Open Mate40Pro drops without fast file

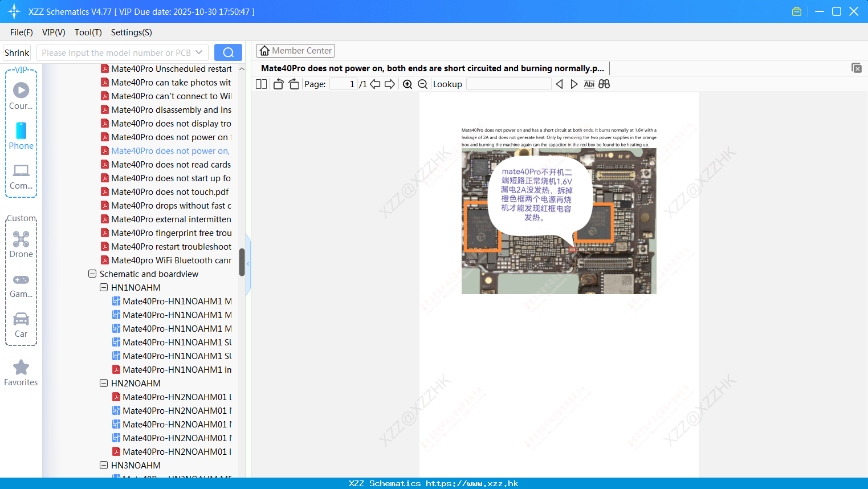[x=166, y=205]
